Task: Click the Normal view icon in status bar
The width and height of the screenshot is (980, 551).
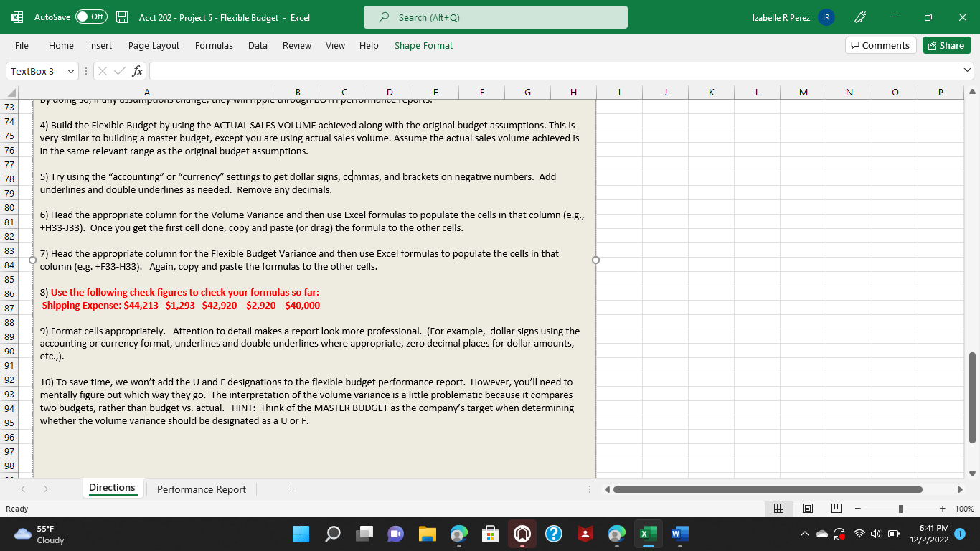Action: coord(778,508)
